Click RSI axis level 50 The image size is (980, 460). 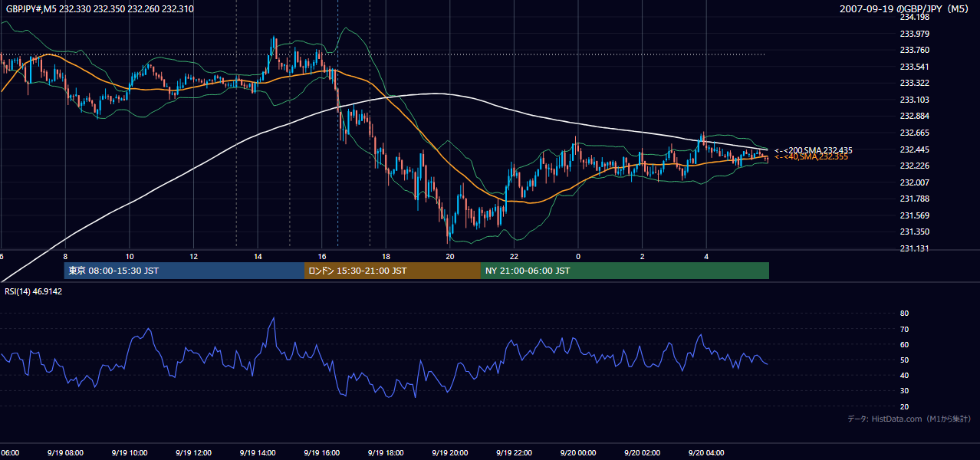904,360
